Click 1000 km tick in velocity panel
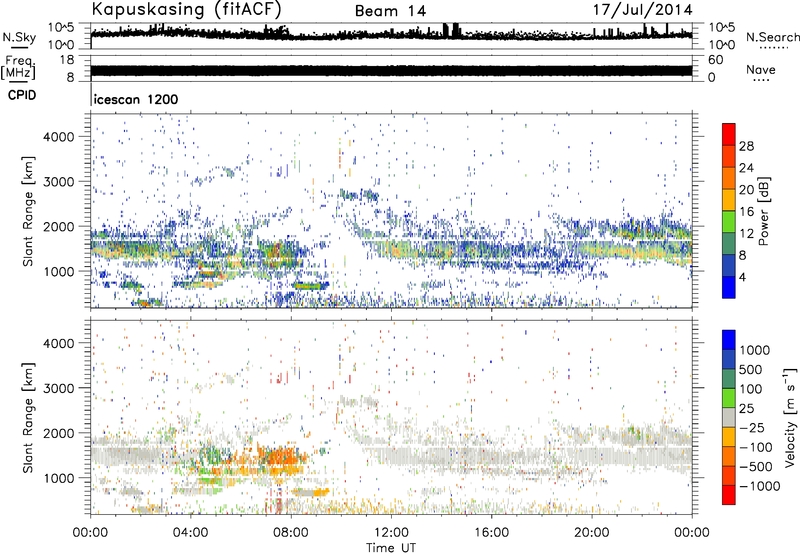Image resolution: width=800 pixels, height=554 pixels. tap(59, 478)
